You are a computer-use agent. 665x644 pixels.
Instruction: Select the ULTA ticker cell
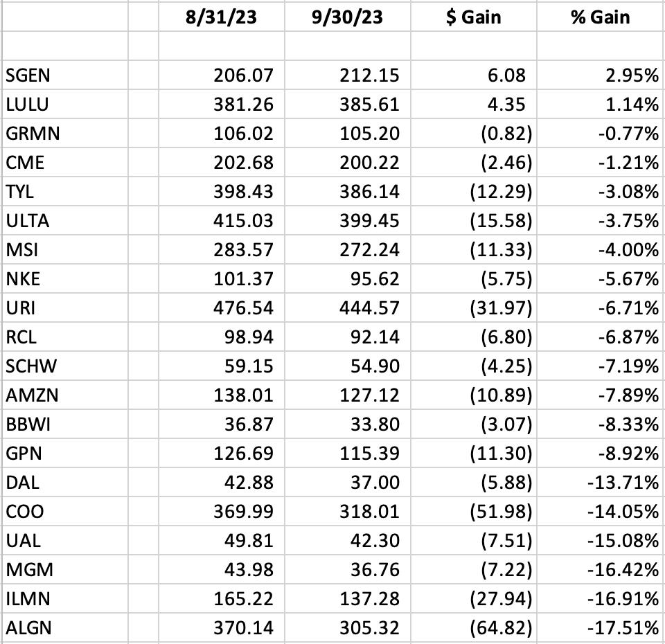coord(65,221)
